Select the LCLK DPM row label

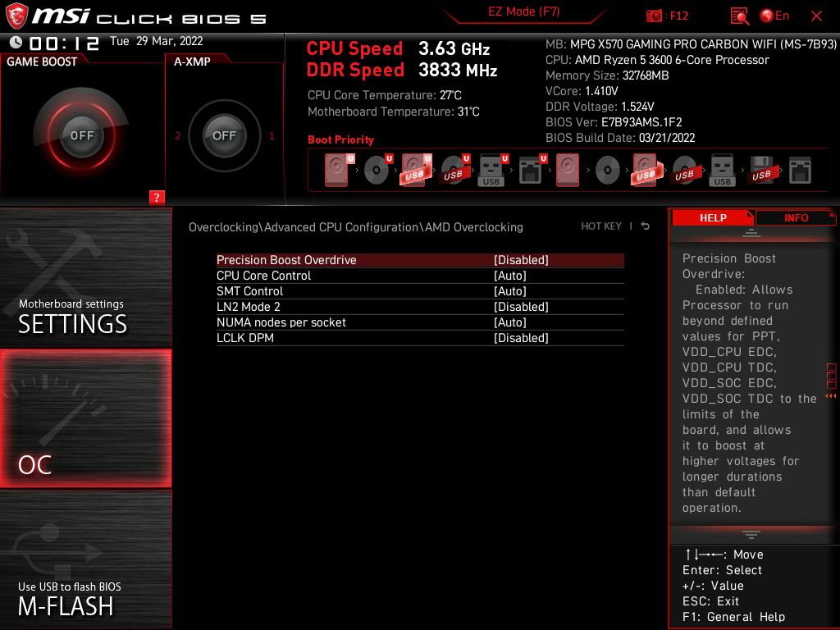(x=244, y=337)
